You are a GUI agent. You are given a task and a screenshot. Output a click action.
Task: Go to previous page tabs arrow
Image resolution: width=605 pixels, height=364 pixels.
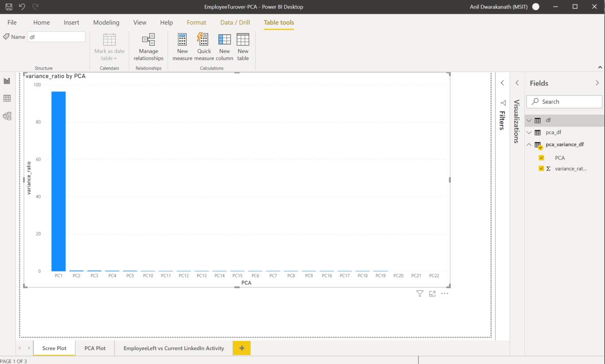coord(19,348)
